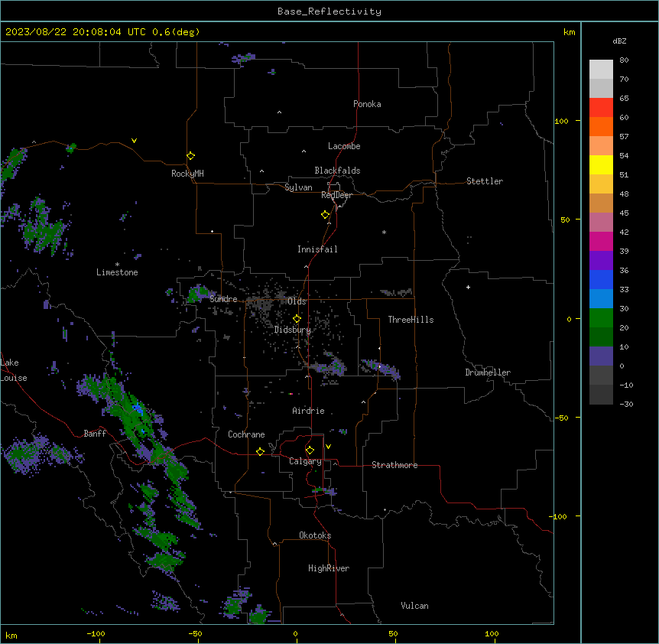Image resolution: width=659 pixels, height=644 pixels.
Task: Pick the white 70-80 dBZ legend swatch
Action: pyautogui.click(x=601, y=70)
